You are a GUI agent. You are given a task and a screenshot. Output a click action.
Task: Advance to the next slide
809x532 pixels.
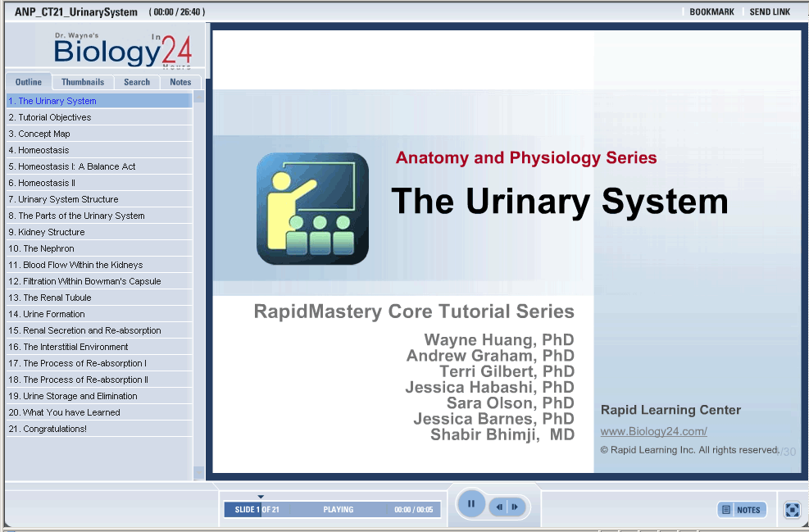516,507
